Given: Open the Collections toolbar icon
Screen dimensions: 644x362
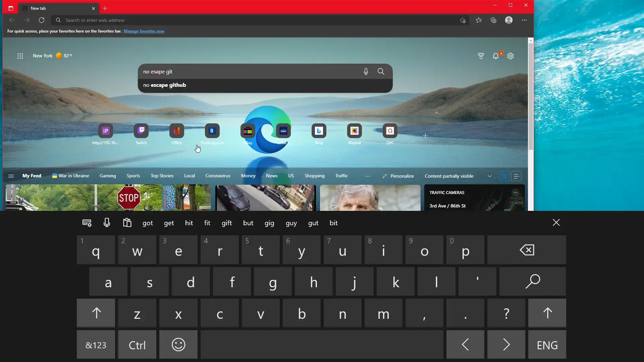Looking at the screenshot, I should pyautogui.click(x=493, y=20).
